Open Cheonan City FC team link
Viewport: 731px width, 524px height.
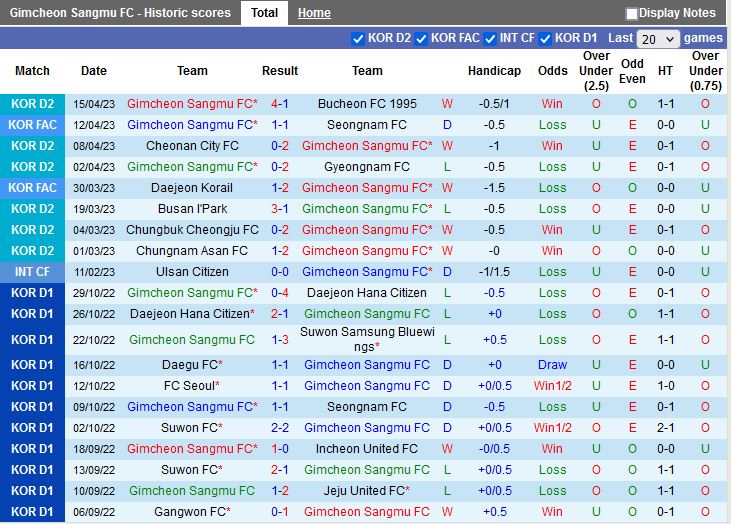point(192,146)
